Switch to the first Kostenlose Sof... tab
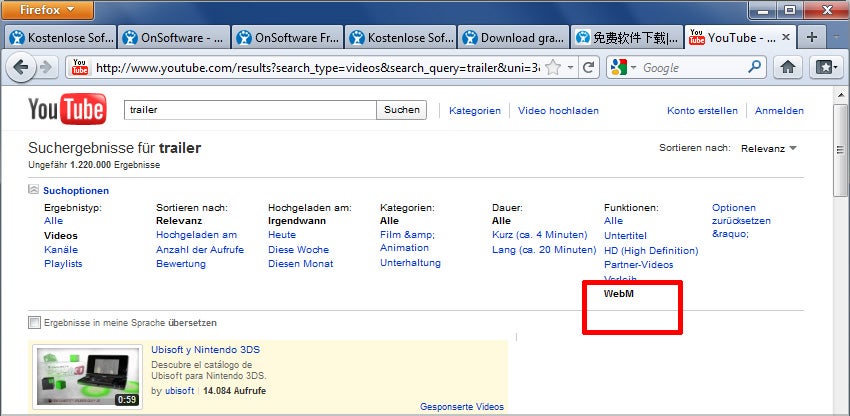This screenshot has height=416, width=850. coord(61,38)
